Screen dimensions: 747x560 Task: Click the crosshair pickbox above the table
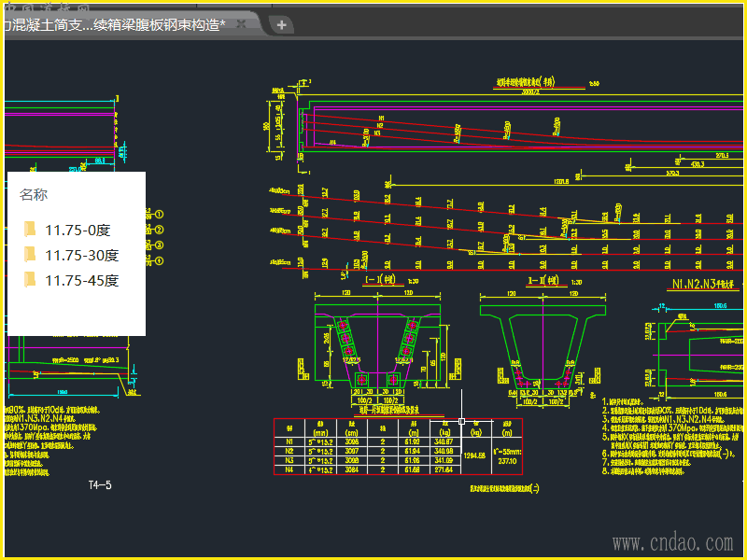pyautogui.click(x=462, y=422)
